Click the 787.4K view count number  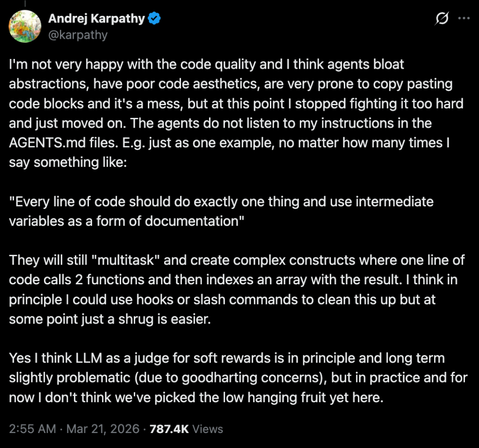pyautogui.click(x=169, y=428)
